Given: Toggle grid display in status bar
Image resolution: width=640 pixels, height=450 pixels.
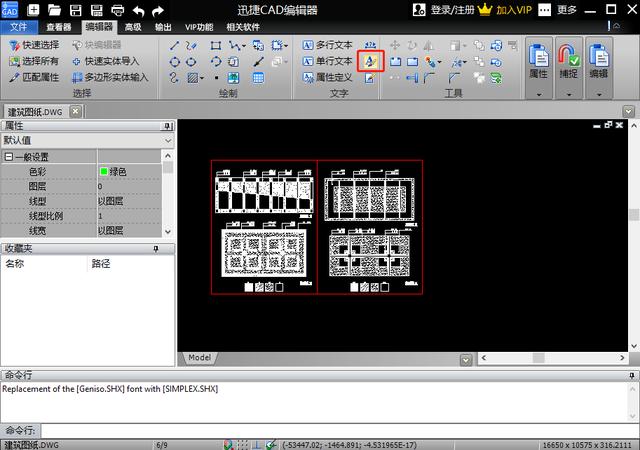Looking at the screenshot, I should [x=242, y=445].
